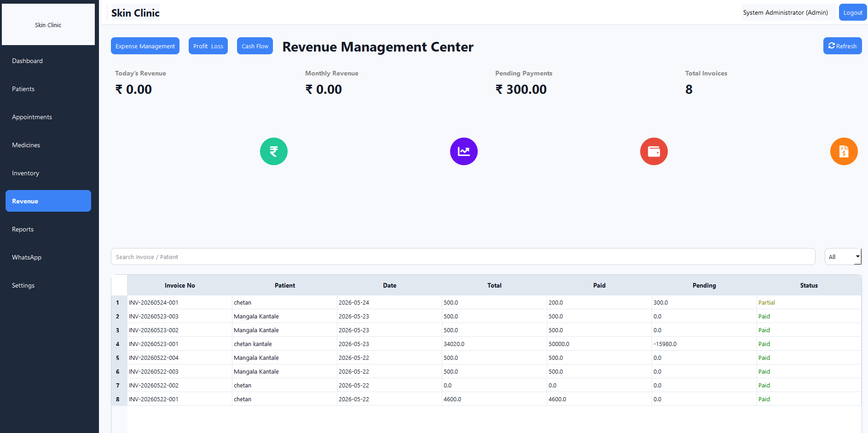This screenshot has width=868, height=433.
Task: Go to Dashboard in the sidebar
Action: tap(48, 61)
